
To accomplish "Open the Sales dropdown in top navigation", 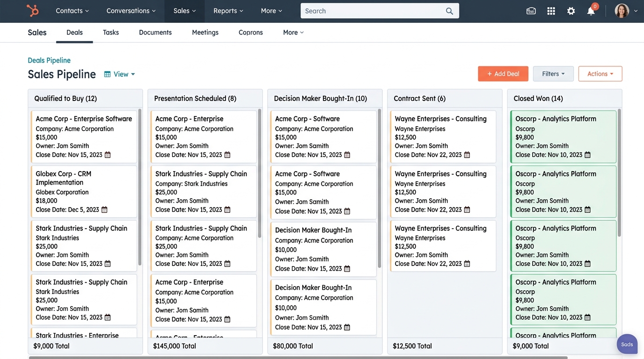I will click(184, 11).
